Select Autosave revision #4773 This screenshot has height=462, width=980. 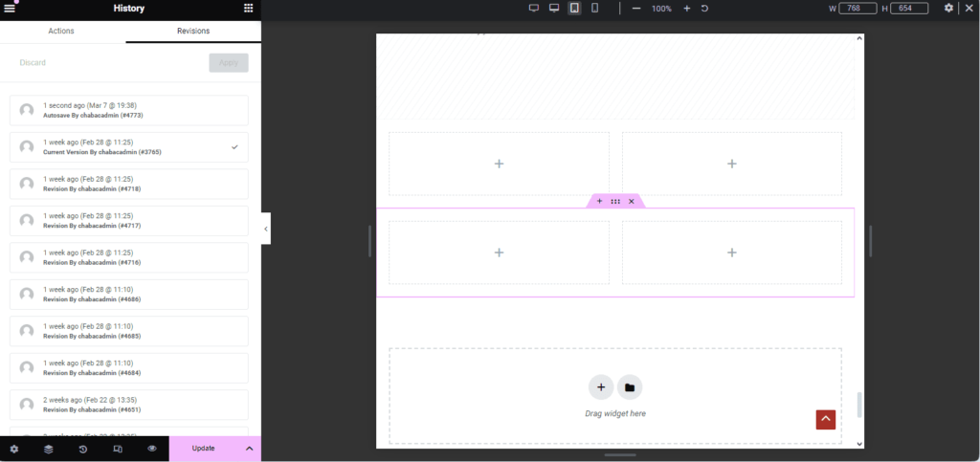[x=128, y=110]
